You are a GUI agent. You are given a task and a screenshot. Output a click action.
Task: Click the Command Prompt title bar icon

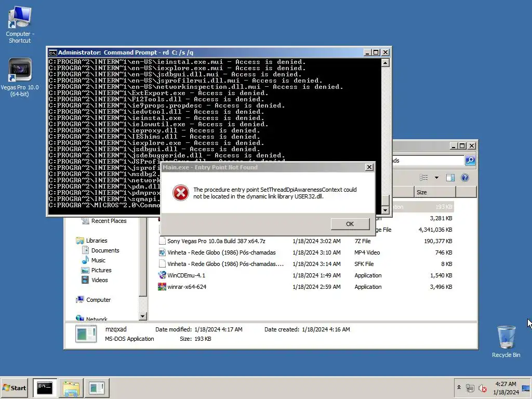52,52
